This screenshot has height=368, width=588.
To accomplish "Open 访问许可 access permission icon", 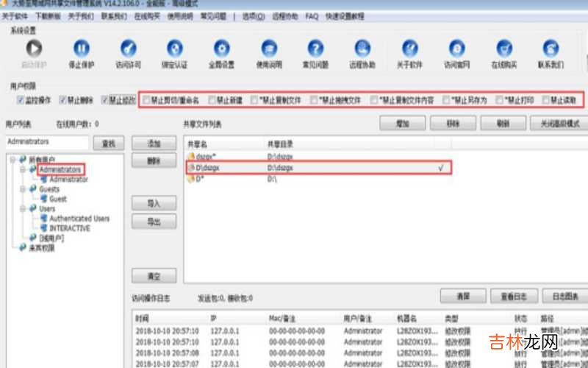I will pyautogui.click(x=126, y=49).
